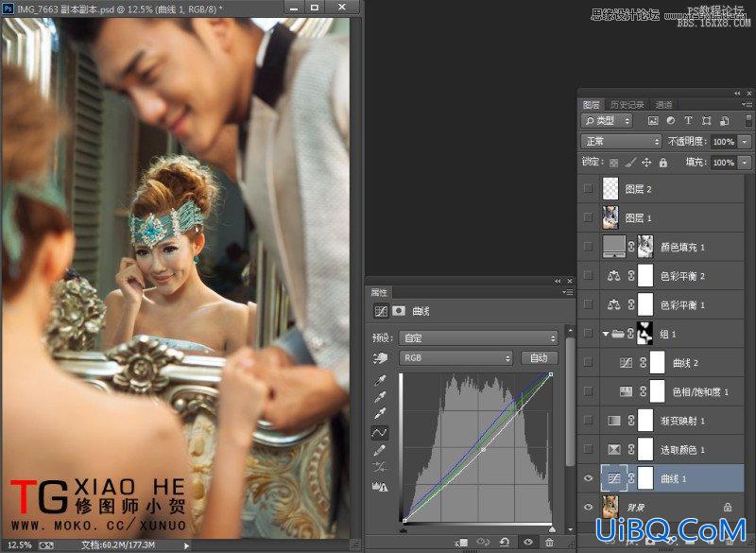756x553 pixels.
Task: Pick the black point eyedropper
Action: [380, 380]
